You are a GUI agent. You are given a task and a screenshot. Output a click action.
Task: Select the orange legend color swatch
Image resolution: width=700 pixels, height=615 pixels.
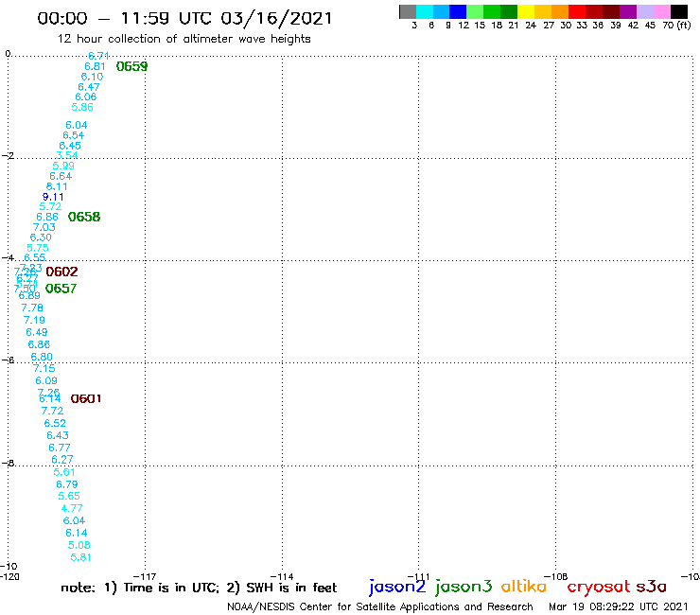(x=560, y=11)
